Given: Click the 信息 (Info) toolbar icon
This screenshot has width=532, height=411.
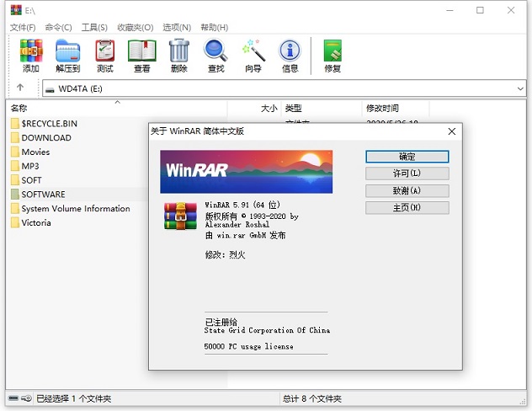Looking at the screenshot, I should (x=290, y=54).
